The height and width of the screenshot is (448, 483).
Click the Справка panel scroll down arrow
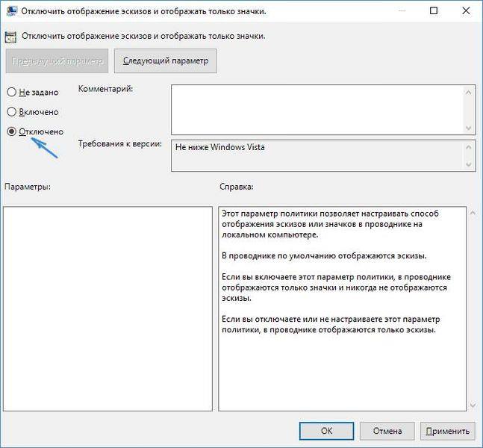473,405
